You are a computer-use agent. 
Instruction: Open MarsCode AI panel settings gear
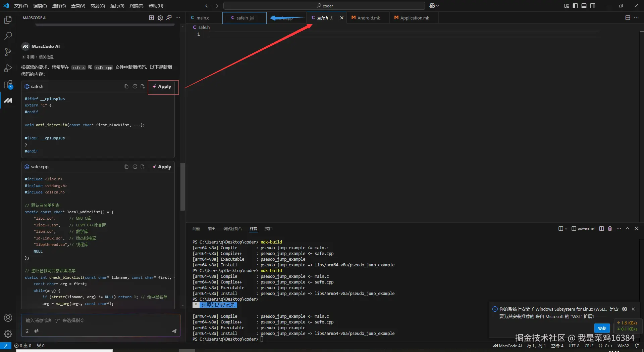[x=160, y=18]
